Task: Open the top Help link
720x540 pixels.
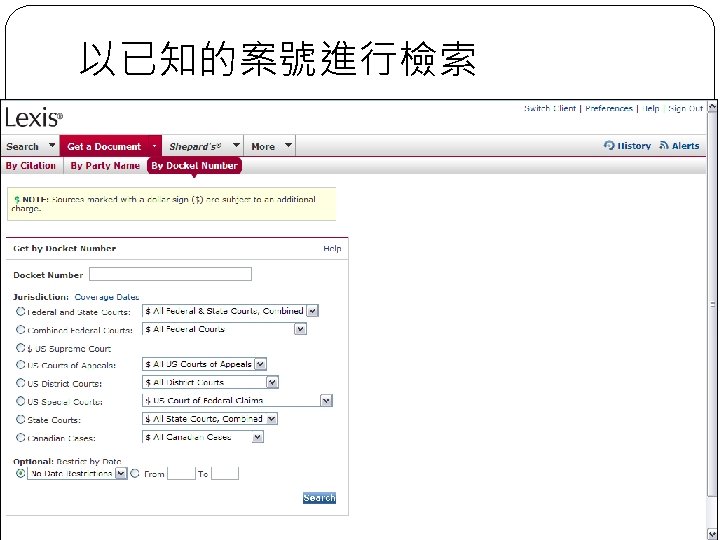Action: coord(650,109)
